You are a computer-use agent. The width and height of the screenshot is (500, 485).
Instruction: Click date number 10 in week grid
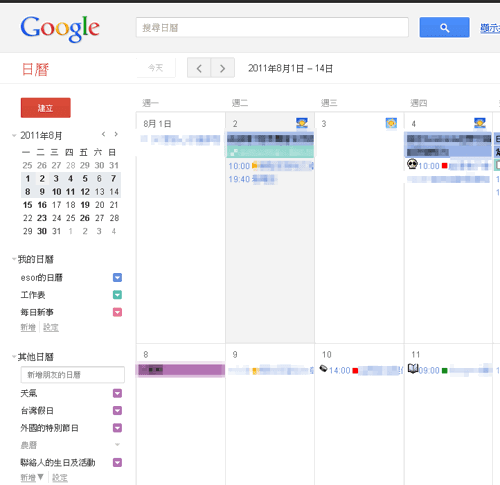click(x=327, y=354)
